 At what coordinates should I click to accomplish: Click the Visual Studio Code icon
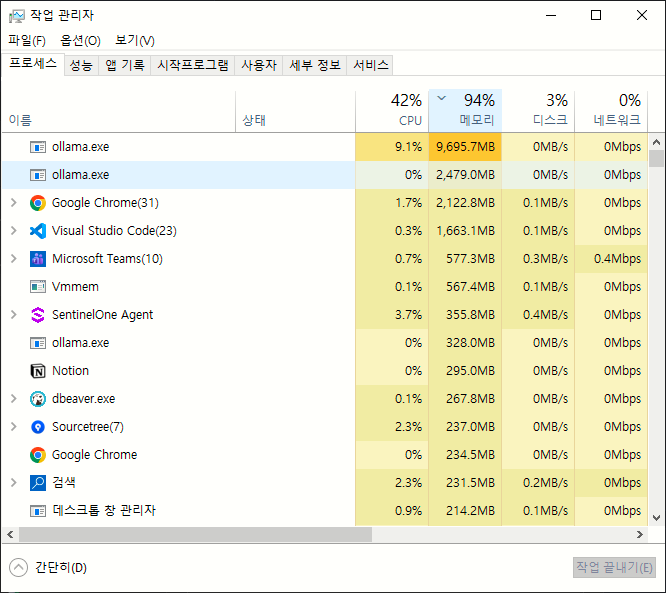pyautogui.click(x=38, y=231)
